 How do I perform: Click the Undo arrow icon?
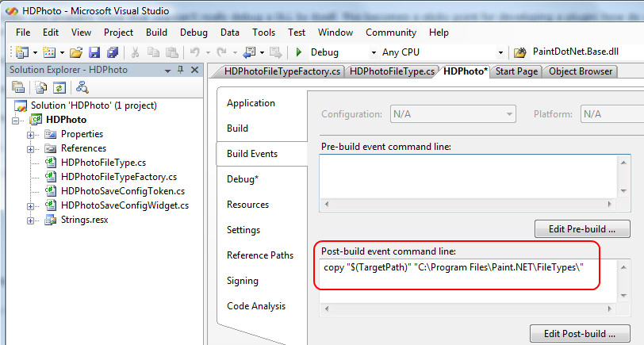[195, 52]
